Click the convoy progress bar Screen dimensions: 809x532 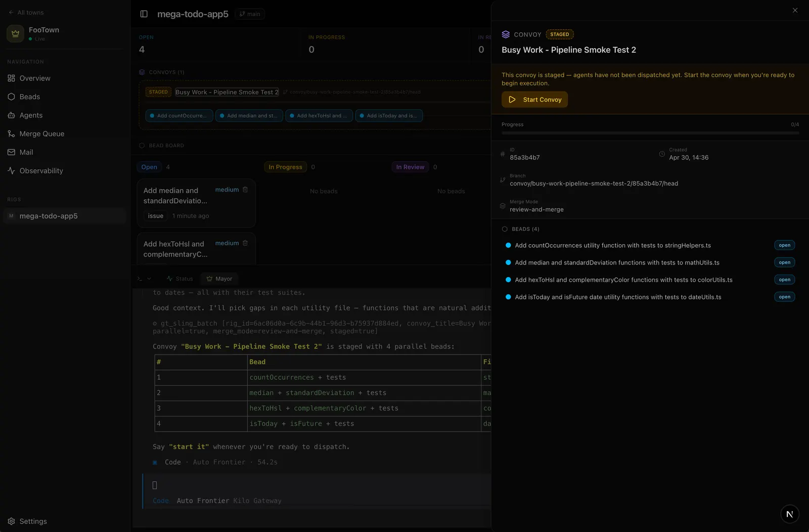click(650, 133)
